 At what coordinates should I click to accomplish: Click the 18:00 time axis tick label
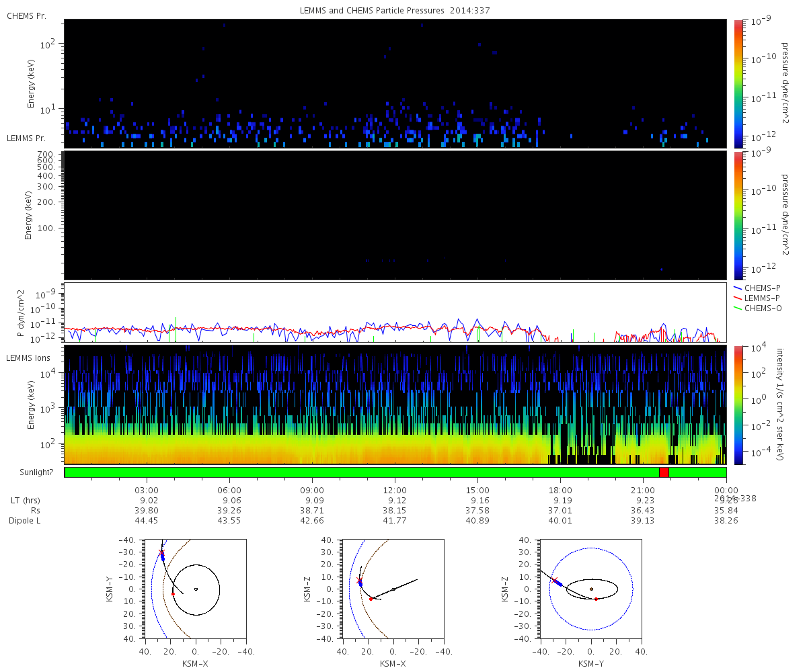[560, 491]
